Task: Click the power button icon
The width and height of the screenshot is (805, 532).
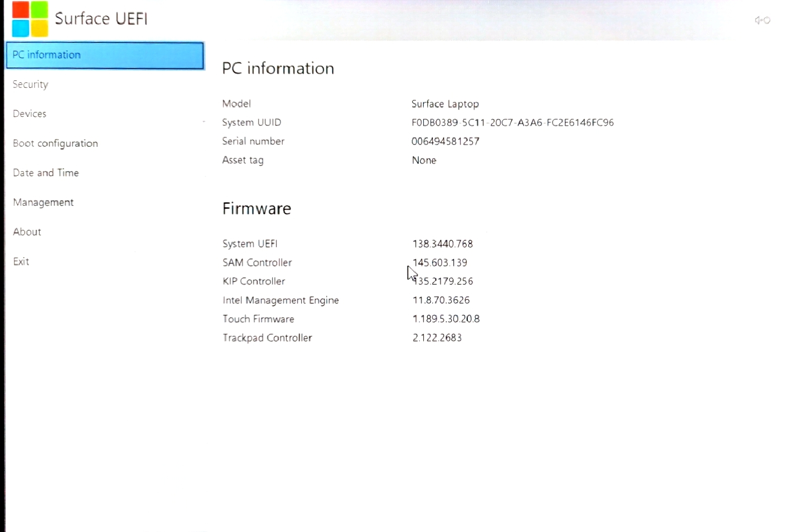Action: tap(767, 20)
